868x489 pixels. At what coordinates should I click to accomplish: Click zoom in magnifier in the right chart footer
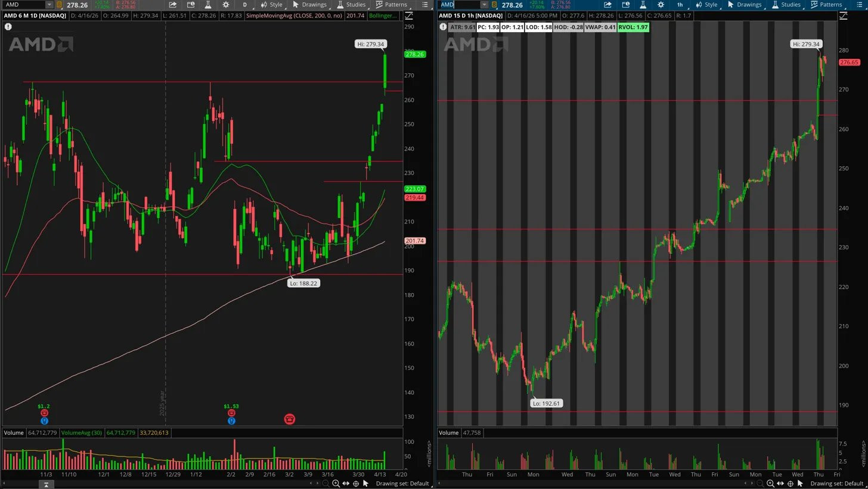coord(770,484)
